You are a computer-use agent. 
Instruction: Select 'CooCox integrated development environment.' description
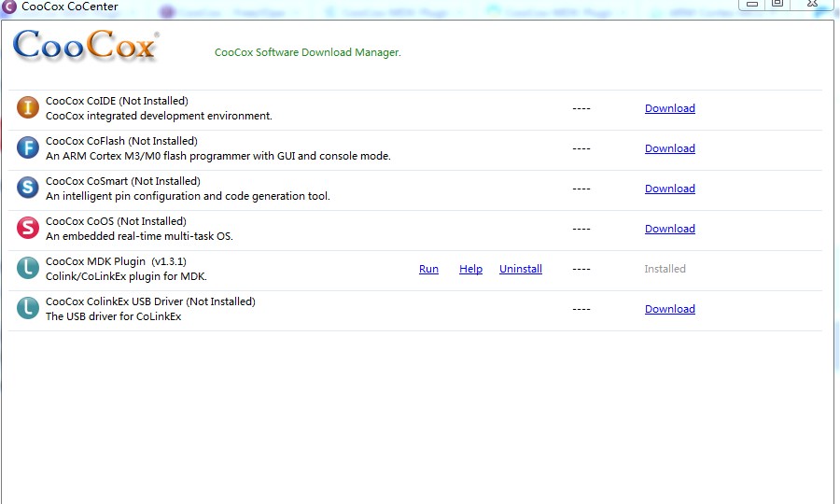point(159,116)
